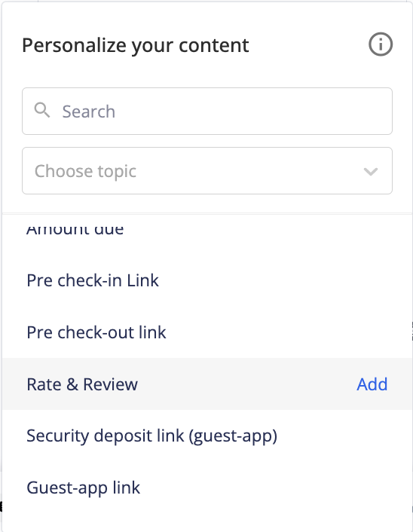The width and height of the screenshot is (413, 532).
Task: Open the info icon beside the panel title
Action: point(381,44)
